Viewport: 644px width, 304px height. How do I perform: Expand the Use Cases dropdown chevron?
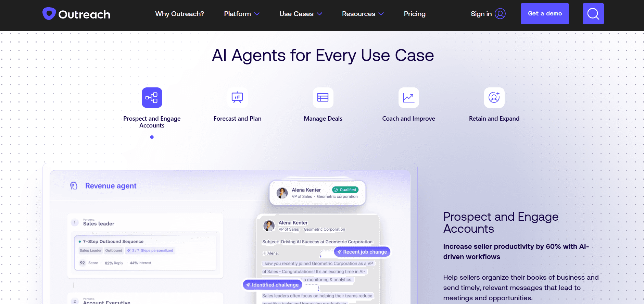pos(319,14)
